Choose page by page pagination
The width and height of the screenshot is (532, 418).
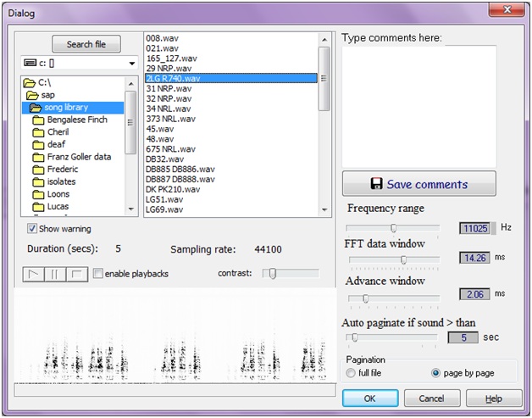(x=435, y=373)
